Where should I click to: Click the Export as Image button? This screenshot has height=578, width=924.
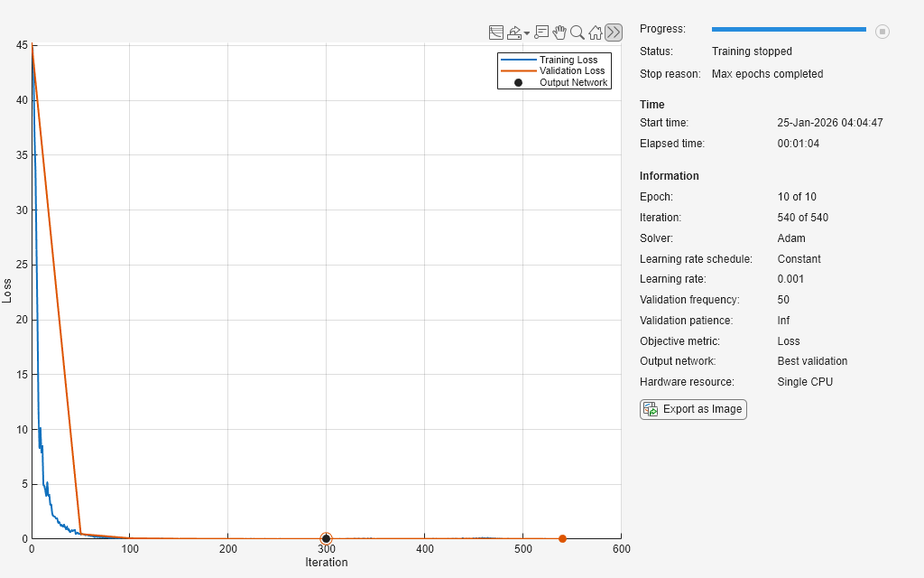693,409
